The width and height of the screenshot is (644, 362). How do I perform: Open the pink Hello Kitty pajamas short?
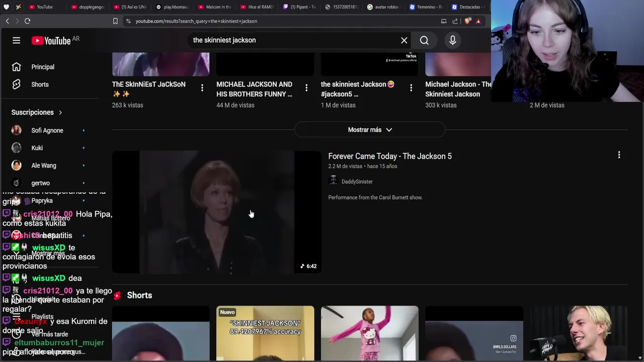(x=370, y=333)
